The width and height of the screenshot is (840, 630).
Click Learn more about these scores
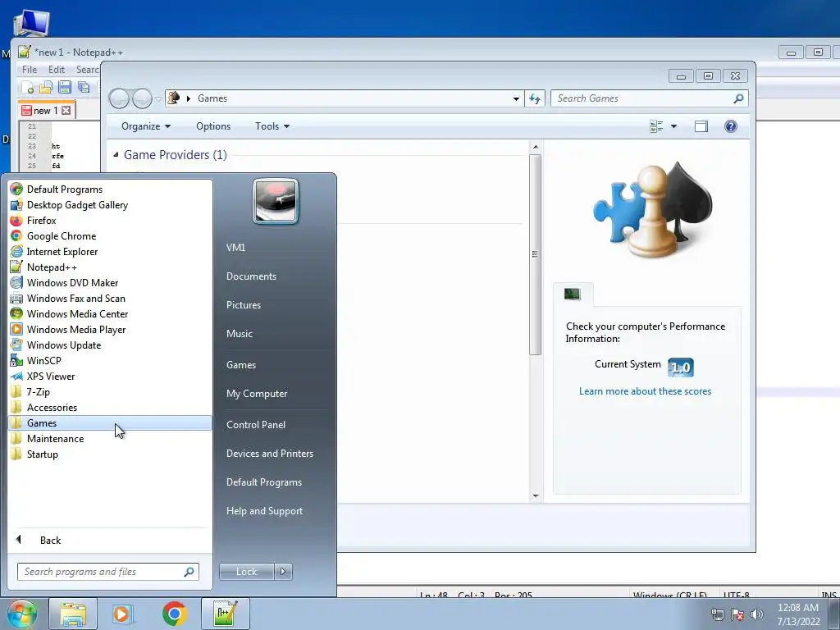point(645,391)
